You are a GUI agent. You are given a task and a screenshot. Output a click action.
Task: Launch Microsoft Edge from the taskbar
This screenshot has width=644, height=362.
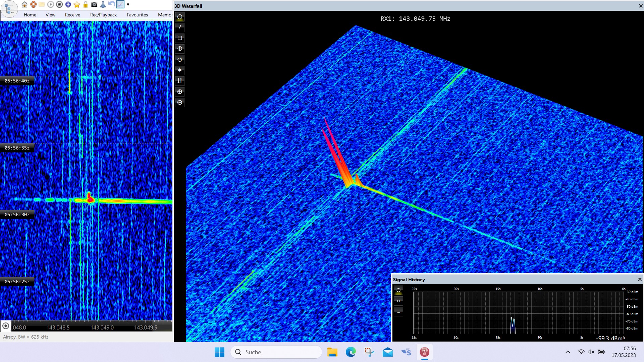[x=351, y=352]
